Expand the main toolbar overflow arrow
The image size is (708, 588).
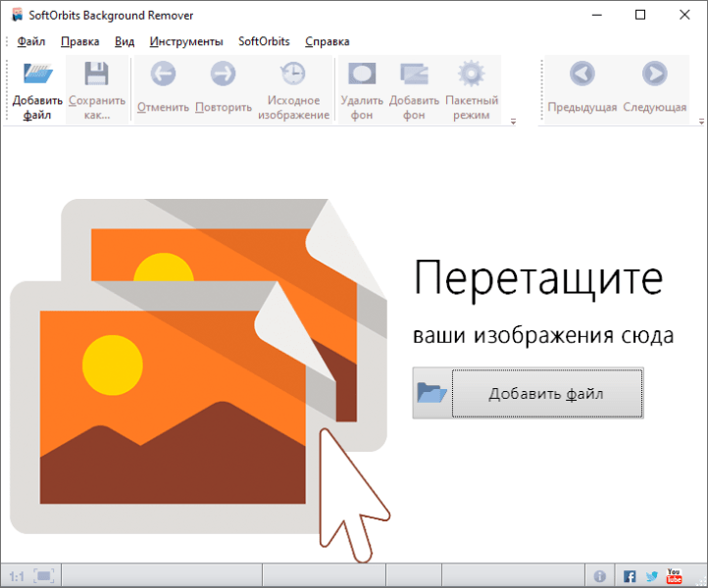pos(513,122)
